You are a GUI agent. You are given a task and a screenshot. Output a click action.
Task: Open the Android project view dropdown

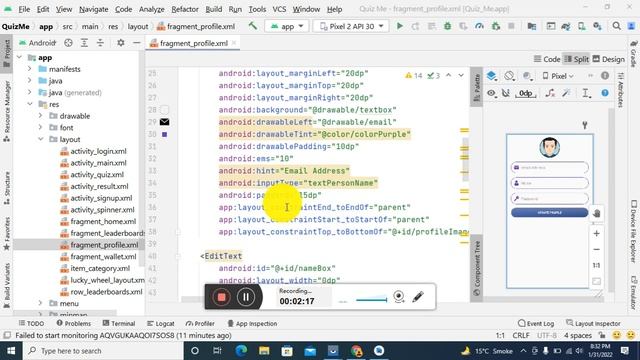pyautogui.click(x=38, y=42)
